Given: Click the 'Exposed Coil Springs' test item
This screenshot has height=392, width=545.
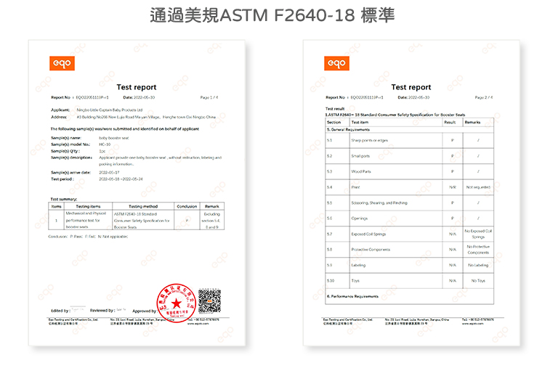Looking at the screenshot, I should point(368,234).
